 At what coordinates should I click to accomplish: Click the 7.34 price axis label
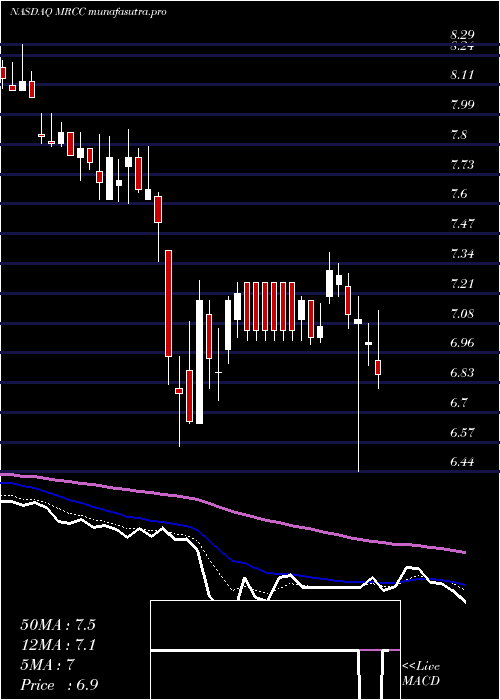point(462,254)
